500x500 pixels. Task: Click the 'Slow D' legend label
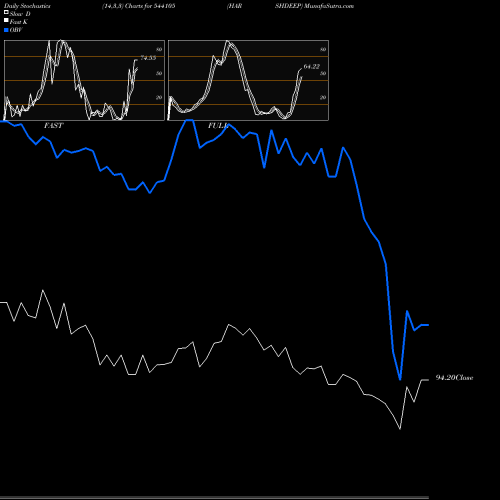tap(20, 14)
